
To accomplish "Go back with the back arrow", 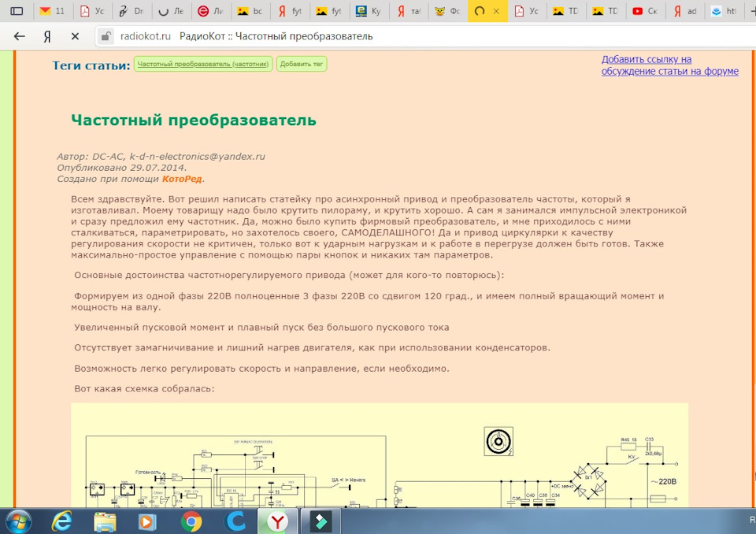I will (19, 36).
